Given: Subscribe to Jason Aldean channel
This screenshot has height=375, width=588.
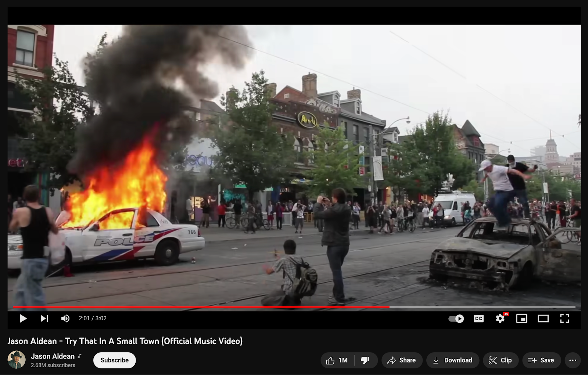Looking at the screenshot, I should tap(115, 360).
